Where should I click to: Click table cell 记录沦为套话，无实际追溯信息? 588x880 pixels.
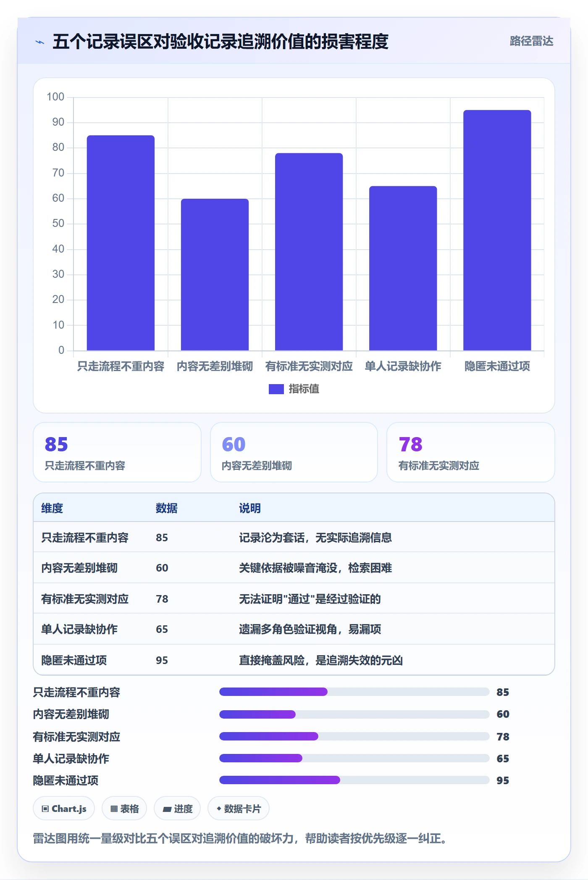tap(315, 537)
